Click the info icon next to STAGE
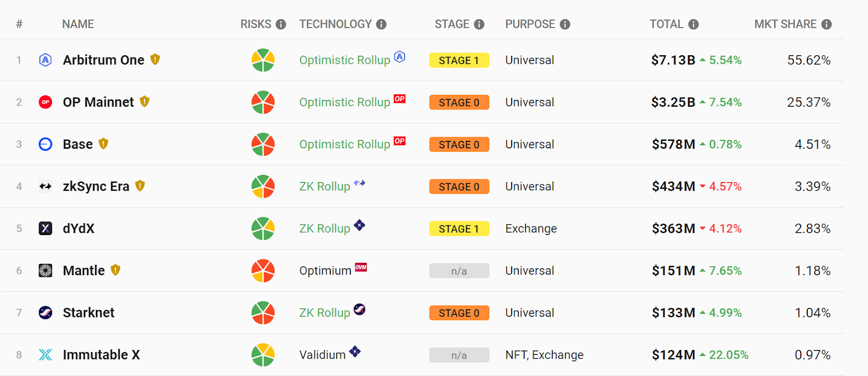The image size is (868, 376). pyautogui.click(x=479, y=24)
